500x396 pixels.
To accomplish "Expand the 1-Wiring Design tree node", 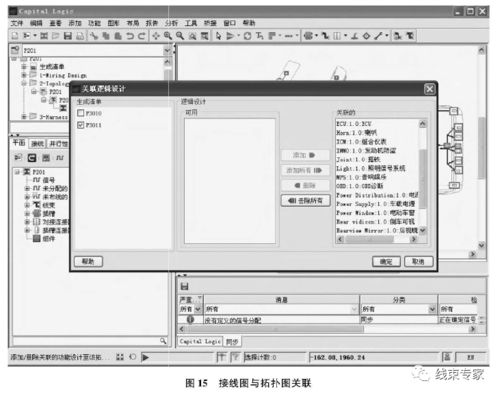I will click(24, 75).
